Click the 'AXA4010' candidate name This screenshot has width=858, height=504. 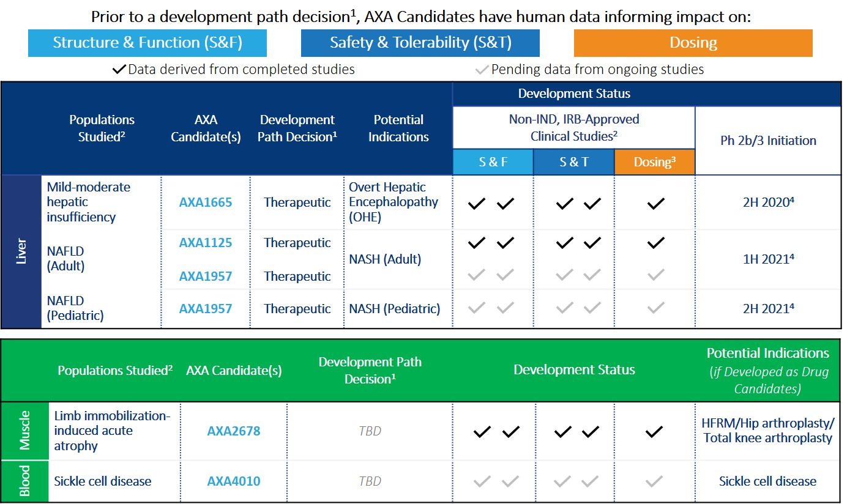234,481
